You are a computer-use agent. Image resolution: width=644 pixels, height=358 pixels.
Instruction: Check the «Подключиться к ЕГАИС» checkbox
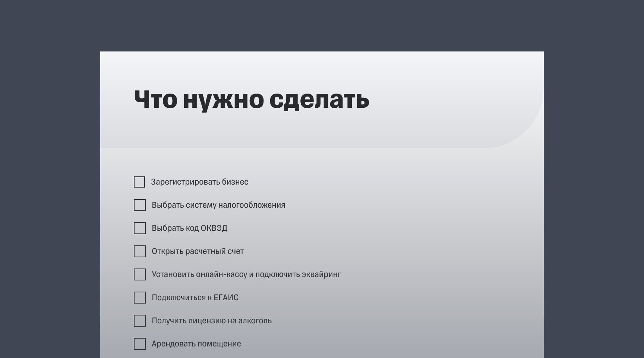coord(139,298)
